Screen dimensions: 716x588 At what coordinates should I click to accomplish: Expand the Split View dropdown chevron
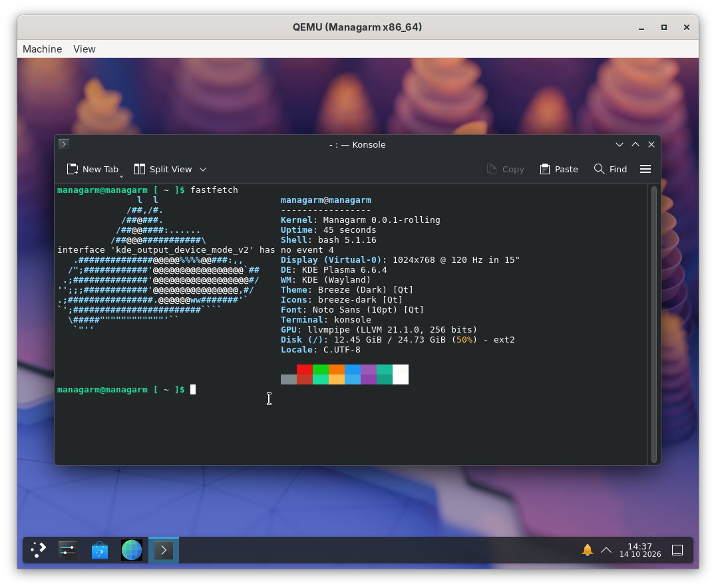(x=203, y=170)
